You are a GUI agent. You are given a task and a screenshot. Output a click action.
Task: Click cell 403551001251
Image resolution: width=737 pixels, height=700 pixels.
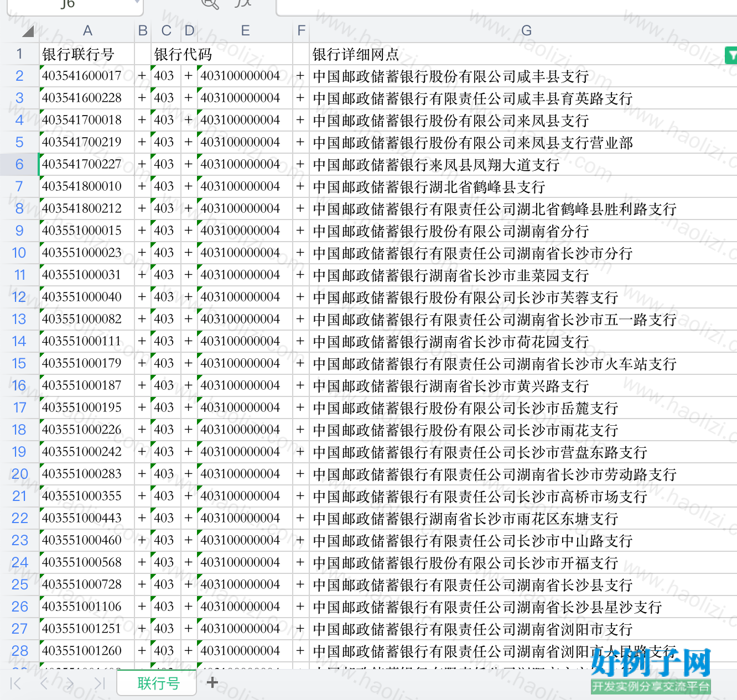tap(87, 629)
